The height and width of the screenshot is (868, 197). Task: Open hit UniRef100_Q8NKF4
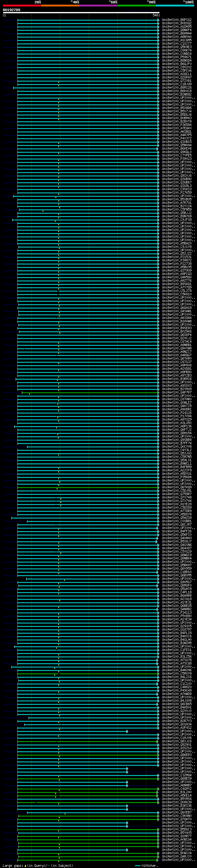[x=177, y=30]
